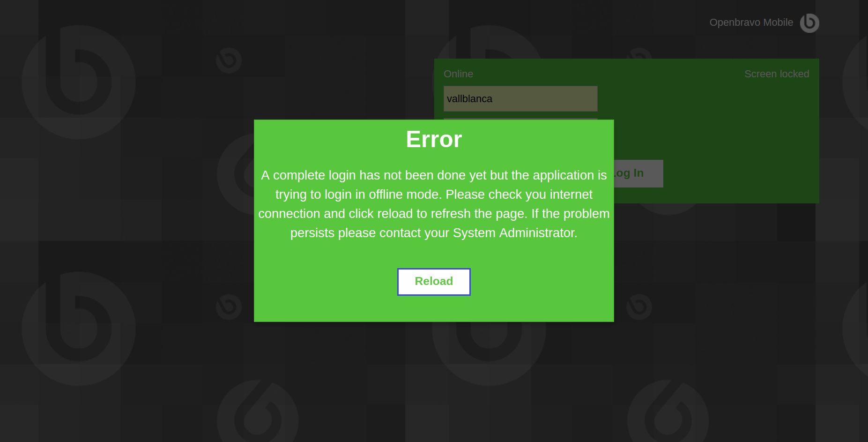Click the Screen locked label

click(777, 74)
